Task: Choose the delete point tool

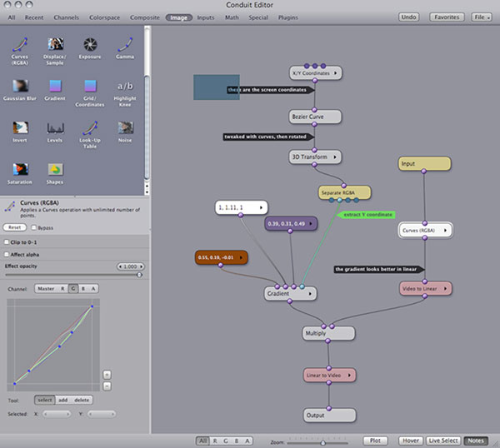Action: point(82,400)
